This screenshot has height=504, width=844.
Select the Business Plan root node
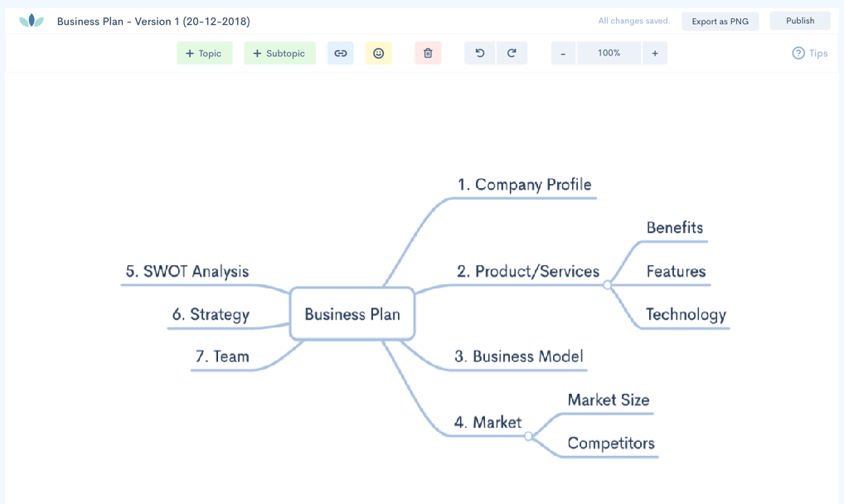point(352,313)
